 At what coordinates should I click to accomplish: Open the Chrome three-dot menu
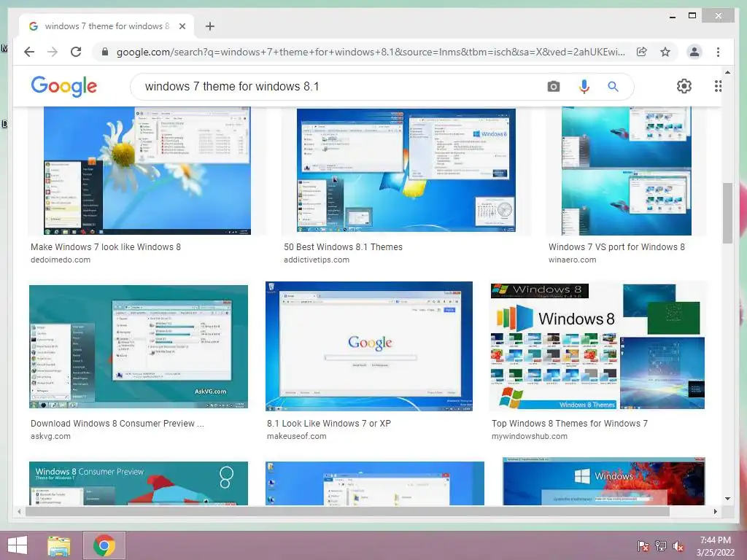[x=718, y=52]
